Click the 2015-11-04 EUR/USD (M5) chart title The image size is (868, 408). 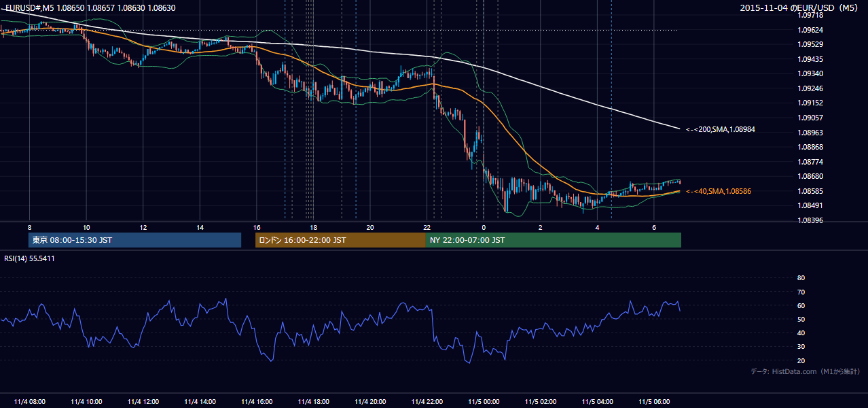pos(800,7)
